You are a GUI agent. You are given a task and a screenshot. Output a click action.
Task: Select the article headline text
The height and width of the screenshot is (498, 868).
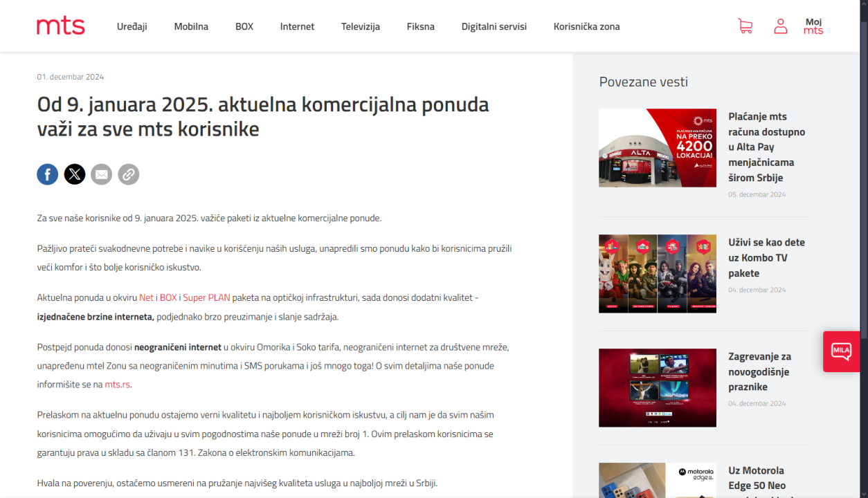point(263,116)
